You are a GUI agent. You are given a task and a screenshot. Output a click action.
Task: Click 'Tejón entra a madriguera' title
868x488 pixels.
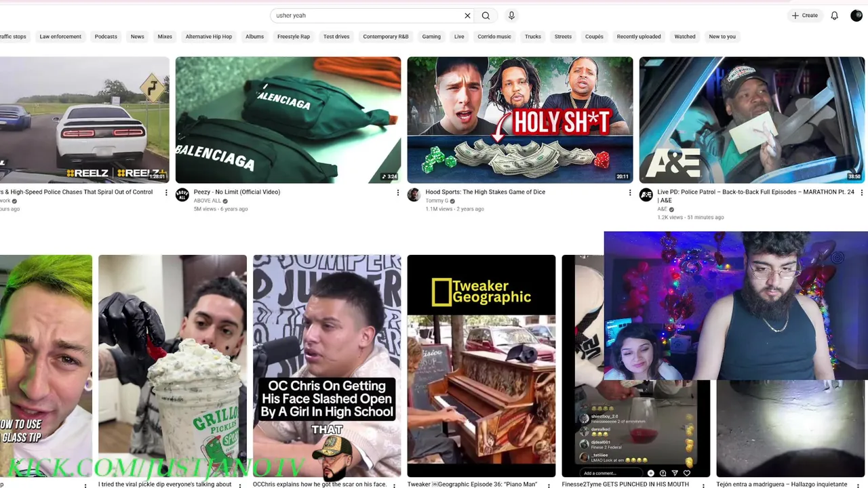[x=782, y=485]
